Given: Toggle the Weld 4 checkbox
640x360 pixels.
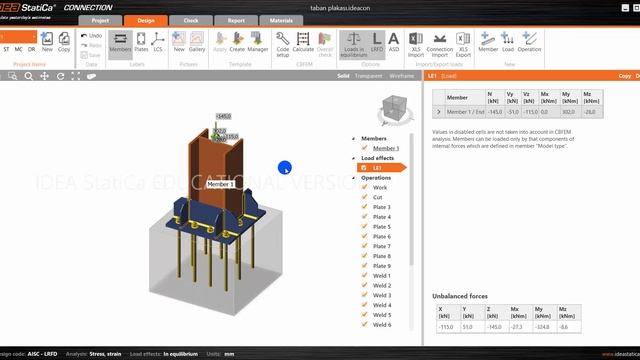Looking at the screenshot, I should [x=364, y=304].
